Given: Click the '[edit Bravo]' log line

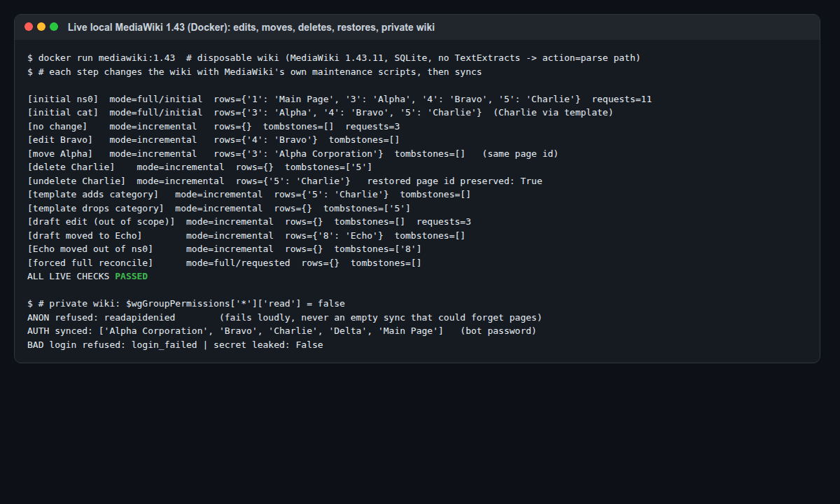Looking at the screenshot, I should pyautogui.click(x=213, y=140).
